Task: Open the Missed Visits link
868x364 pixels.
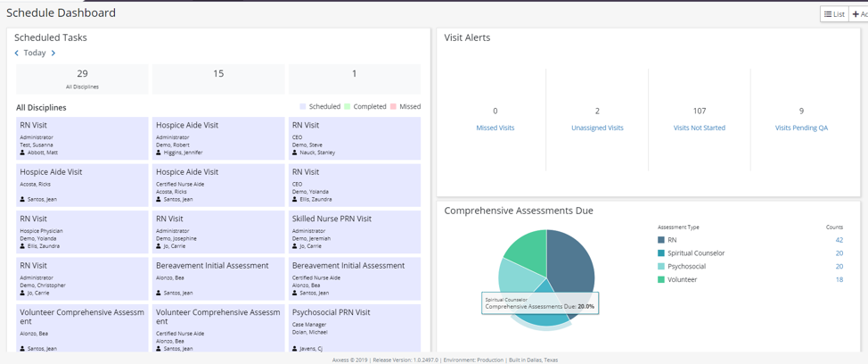Action: pos(495,128)
